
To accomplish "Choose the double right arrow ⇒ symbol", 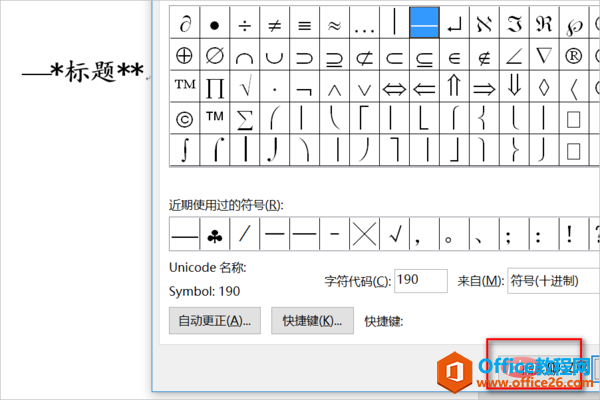I will pos(484,86).
